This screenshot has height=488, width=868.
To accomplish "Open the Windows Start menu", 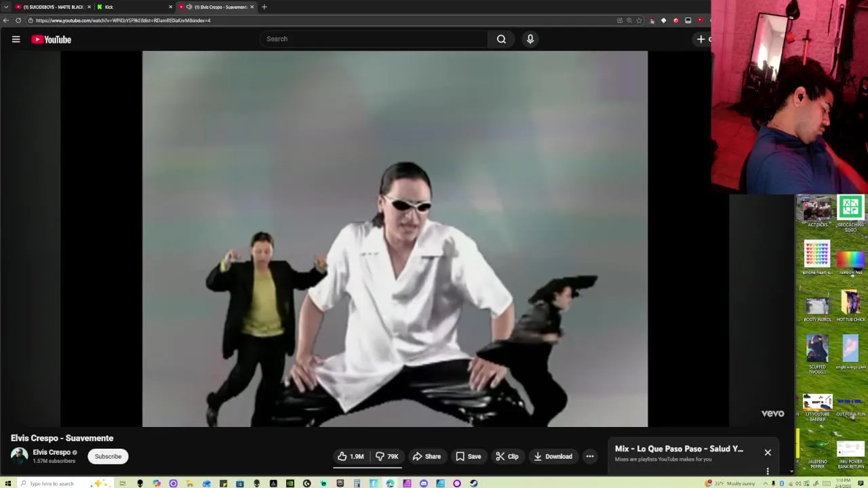I will tap(8, 483).
